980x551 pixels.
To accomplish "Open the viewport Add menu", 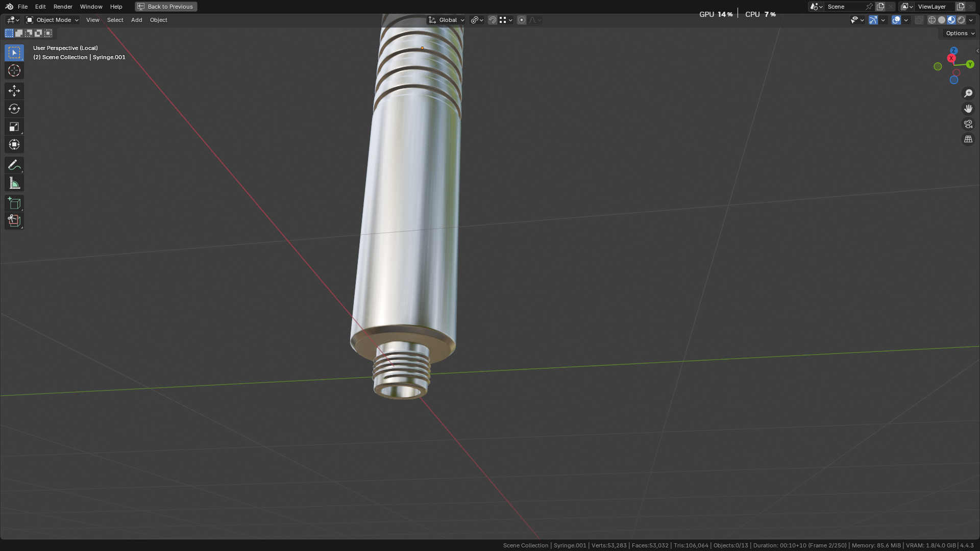I will tap(136, 20).
